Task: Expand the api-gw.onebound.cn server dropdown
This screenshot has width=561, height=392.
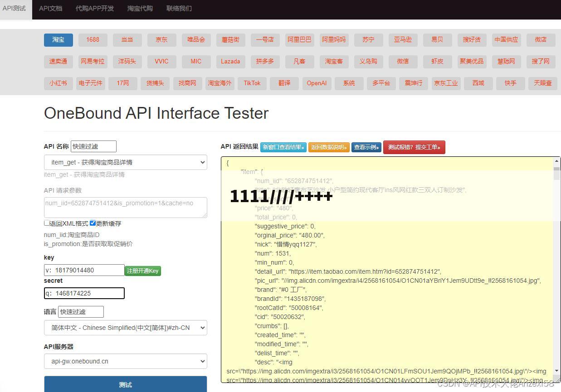Action: pos(126,361)
